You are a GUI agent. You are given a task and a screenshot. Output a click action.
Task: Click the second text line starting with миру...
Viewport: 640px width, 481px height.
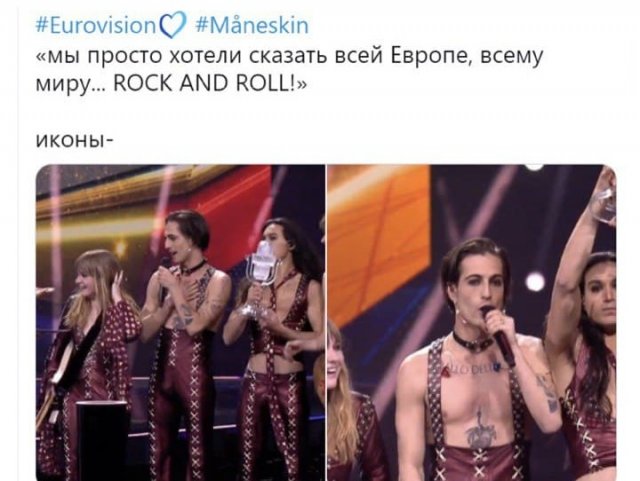(x=171, y=84)
